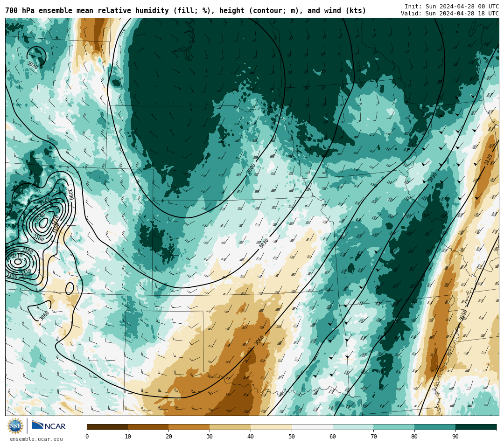The width and height of the screenshot is (504, 445).
Task: Click the 50-60 white colorbar segment
Action: (312, 427)
